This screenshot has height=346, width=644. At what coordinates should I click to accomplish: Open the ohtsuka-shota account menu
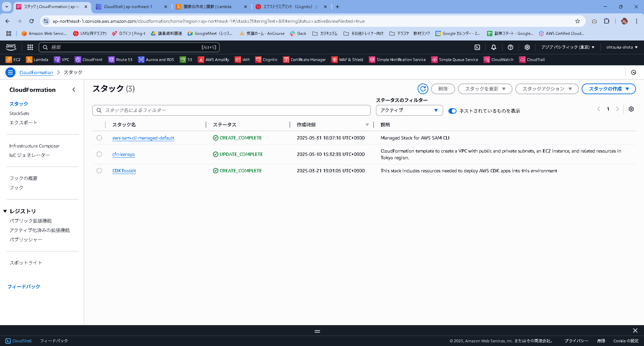pyautogui.click(x=622, y=47)
